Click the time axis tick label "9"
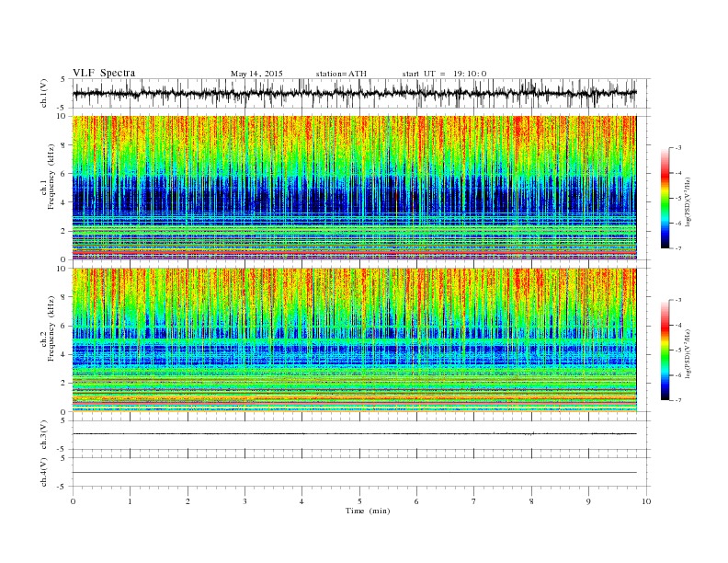The width and height of the screenshot is (728, 563). [588, 501]
